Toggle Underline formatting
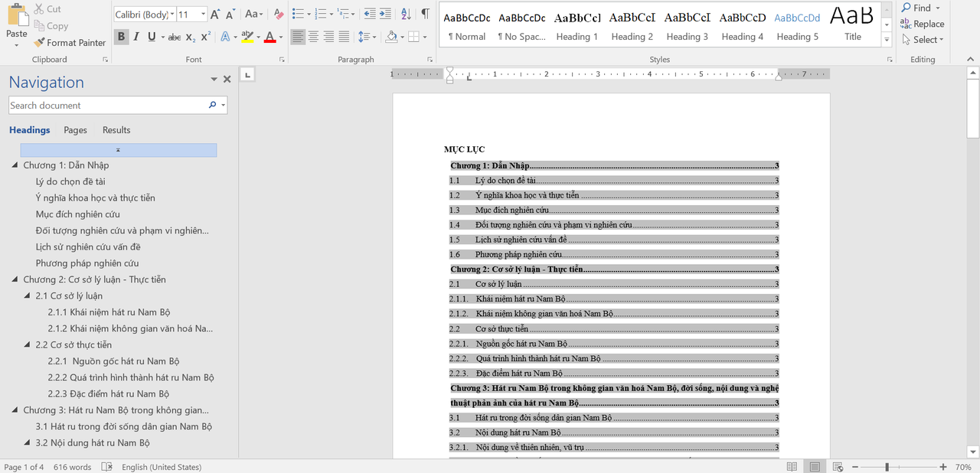This screenshot has height=473, width=980. pyautogui.click(x=152, y=37)
